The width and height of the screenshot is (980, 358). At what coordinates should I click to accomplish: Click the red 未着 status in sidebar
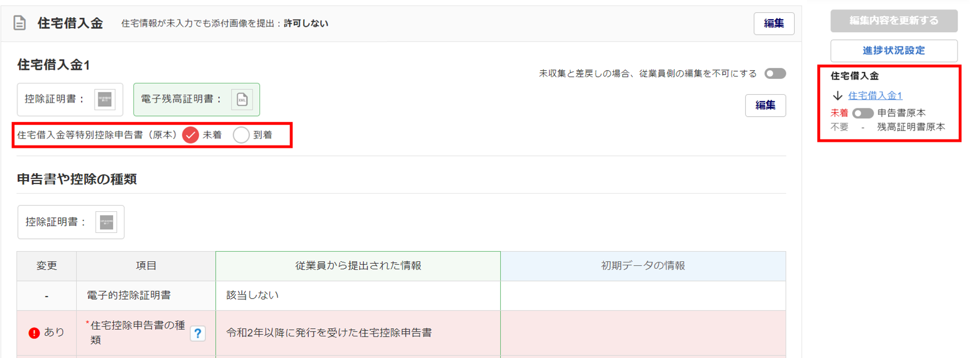point(839,113)
